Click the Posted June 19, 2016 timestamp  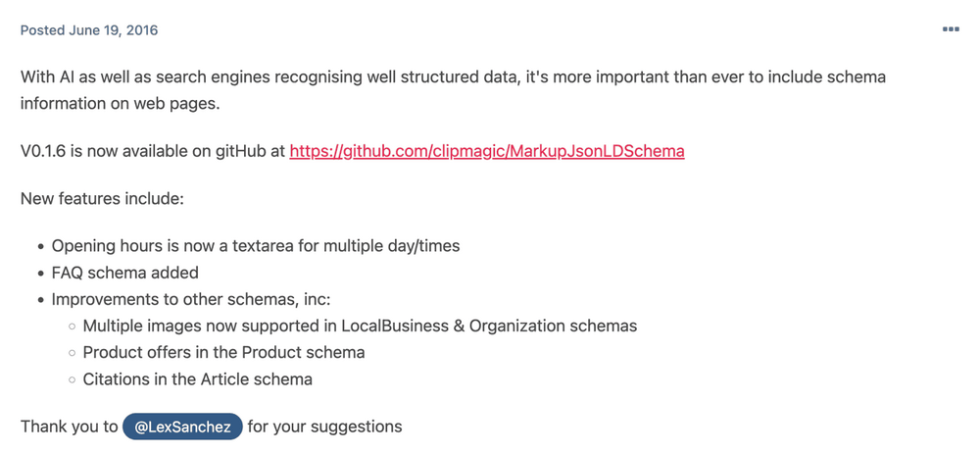pos(89,30)
